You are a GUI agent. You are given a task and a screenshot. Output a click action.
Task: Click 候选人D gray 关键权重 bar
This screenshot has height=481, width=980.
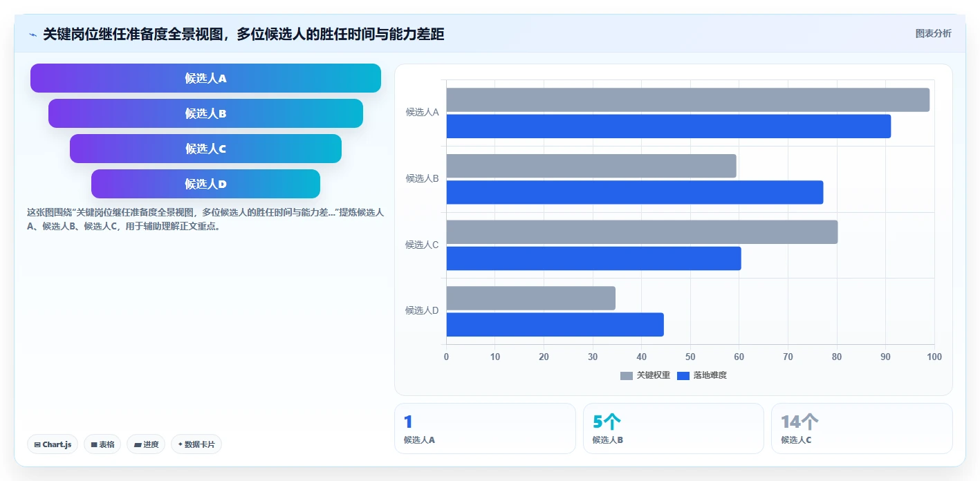(x=531, y=298)
